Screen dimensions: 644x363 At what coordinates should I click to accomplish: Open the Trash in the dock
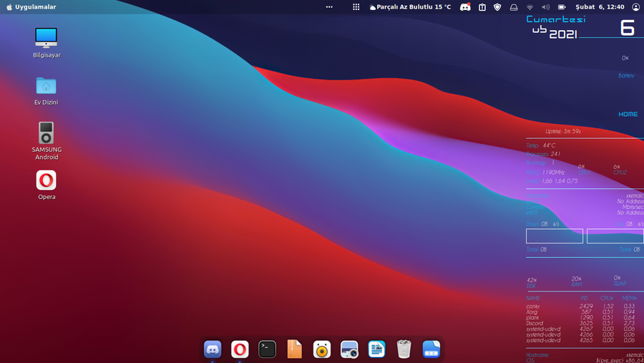(404, 349)
